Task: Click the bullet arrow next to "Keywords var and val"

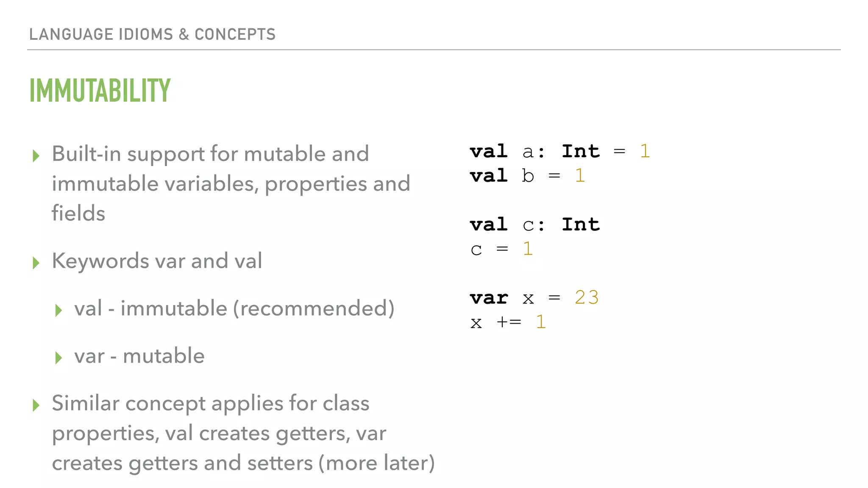Action: [x=36, y=263]
